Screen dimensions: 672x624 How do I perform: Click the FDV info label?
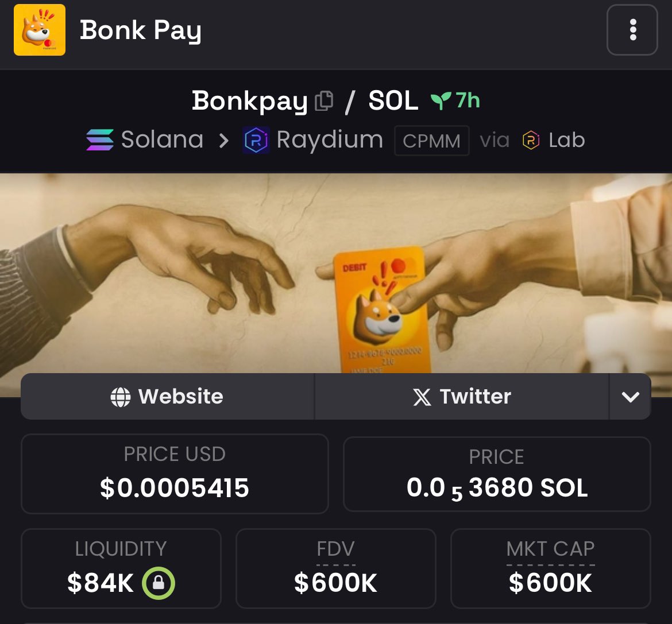(x=335, y=549)
